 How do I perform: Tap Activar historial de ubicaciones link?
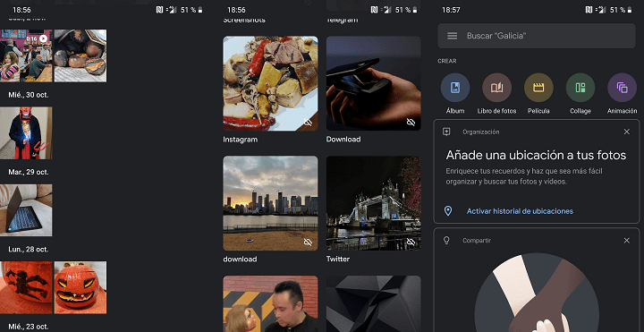pyautogui.click(x=520, y=211)
